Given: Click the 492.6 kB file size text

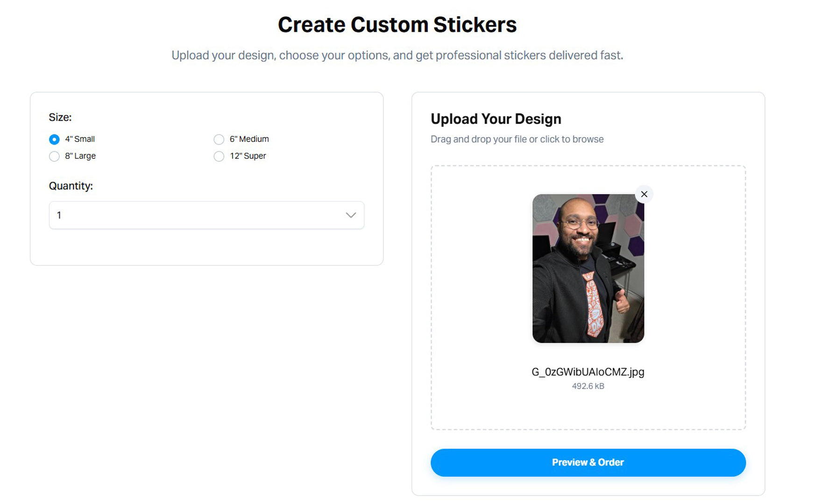Looking at the screenshot, I should 588,386.
